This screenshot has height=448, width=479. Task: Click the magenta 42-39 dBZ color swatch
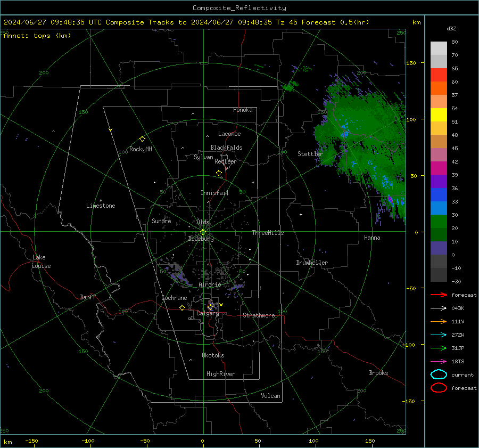(439, 168)
